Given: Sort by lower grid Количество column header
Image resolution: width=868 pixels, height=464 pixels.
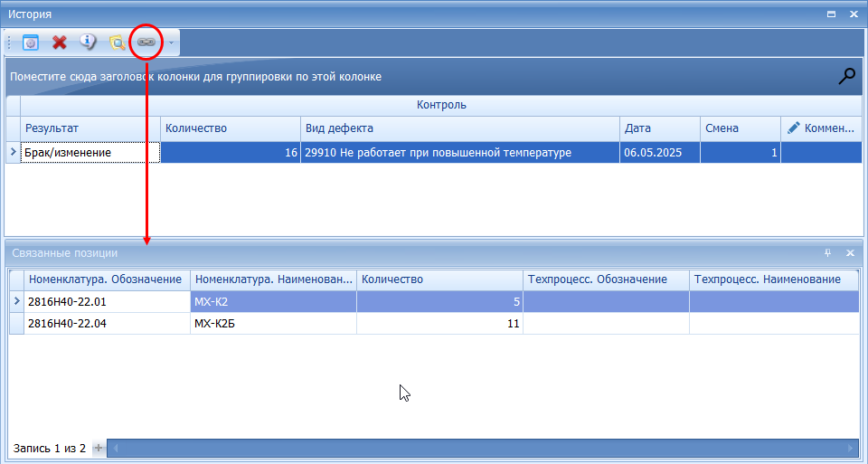Looking at the screenshot, I should coord(439,279).
